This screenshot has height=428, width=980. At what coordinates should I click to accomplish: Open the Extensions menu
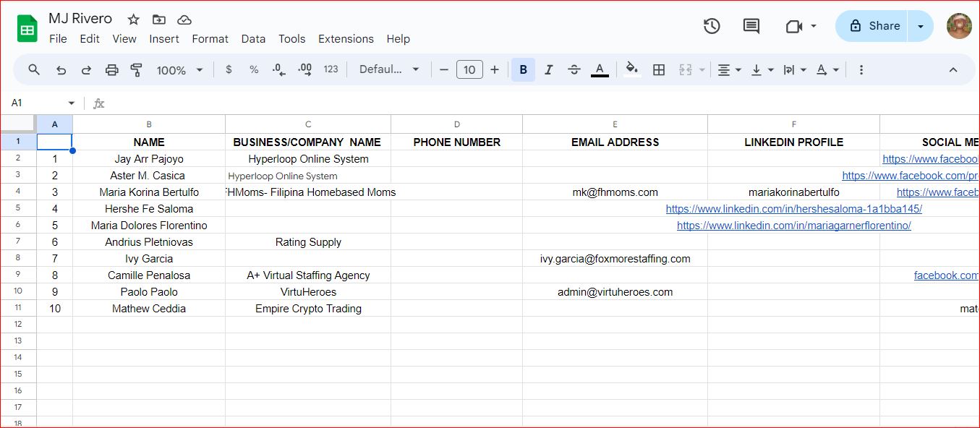click(346, 39)
